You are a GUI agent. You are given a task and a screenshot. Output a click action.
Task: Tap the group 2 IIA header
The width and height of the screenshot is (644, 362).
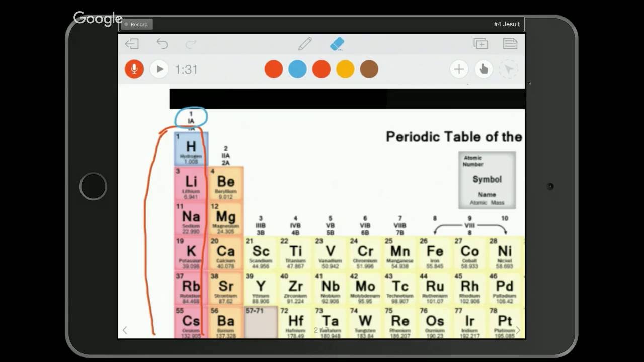226,155
